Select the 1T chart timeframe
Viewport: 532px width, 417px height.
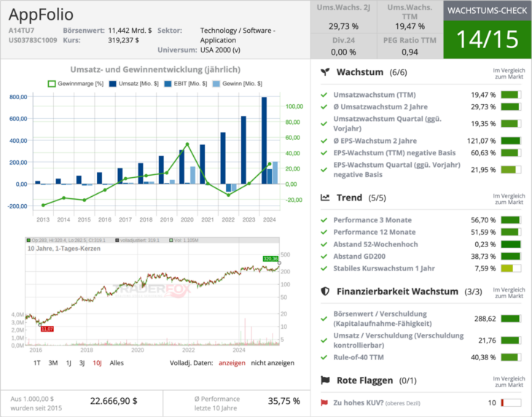[36, 363]
